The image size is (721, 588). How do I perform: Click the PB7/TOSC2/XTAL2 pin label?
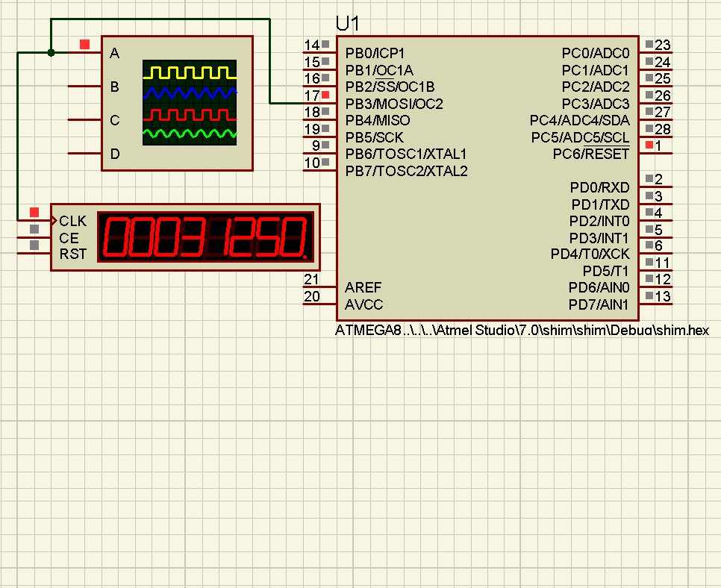406,171
